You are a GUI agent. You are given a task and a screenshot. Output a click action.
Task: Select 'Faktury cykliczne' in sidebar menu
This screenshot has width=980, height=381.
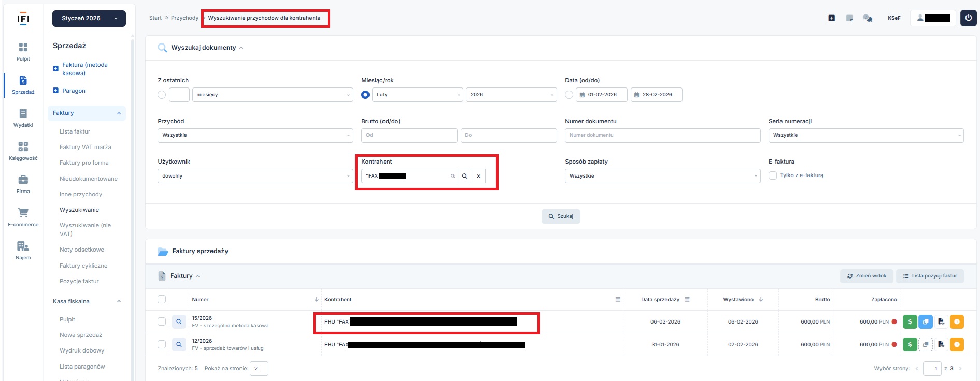[x=83, y=266]
